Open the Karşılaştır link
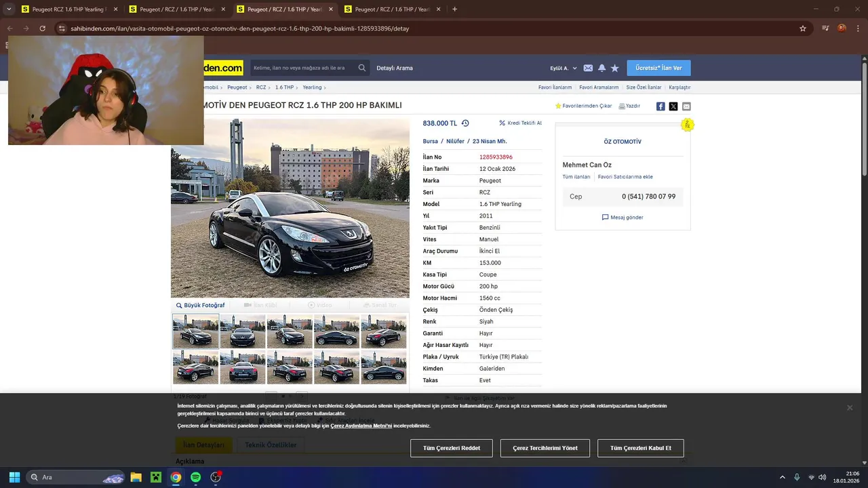This screenshot has height=488, width=868. (x=679, y=87)
